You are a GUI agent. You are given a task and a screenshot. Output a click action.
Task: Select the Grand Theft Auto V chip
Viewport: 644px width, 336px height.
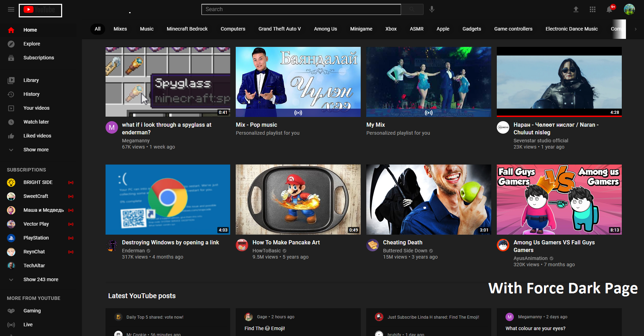click(279, 29)
